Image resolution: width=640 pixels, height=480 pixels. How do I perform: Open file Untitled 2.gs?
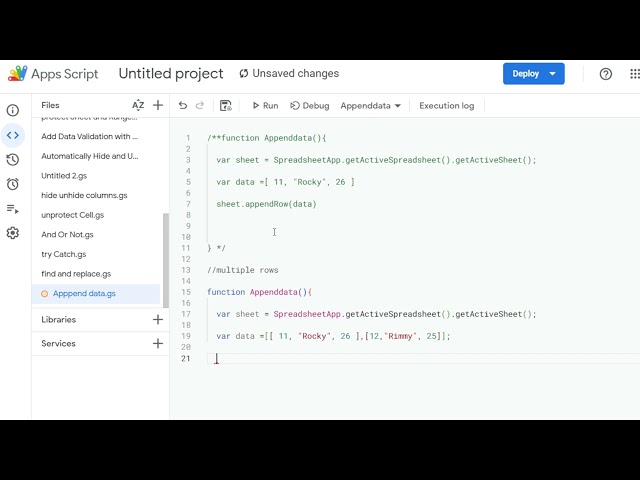64,176
